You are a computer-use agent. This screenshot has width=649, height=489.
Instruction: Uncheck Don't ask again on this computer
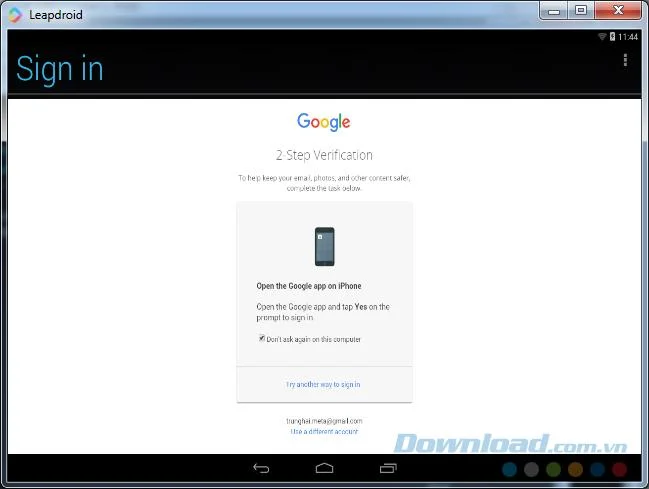click(262, 338)
